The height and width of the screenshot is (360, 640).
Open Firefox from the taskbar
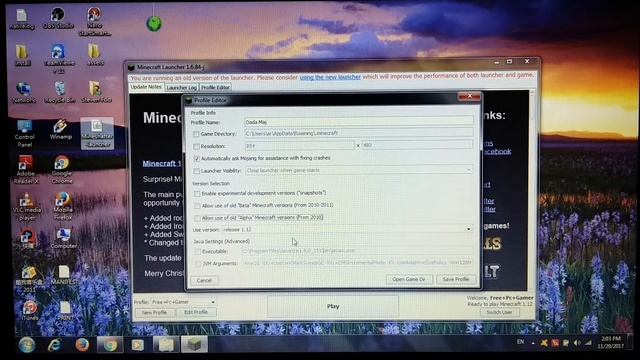pyautogui.click(x=82, y=345)
